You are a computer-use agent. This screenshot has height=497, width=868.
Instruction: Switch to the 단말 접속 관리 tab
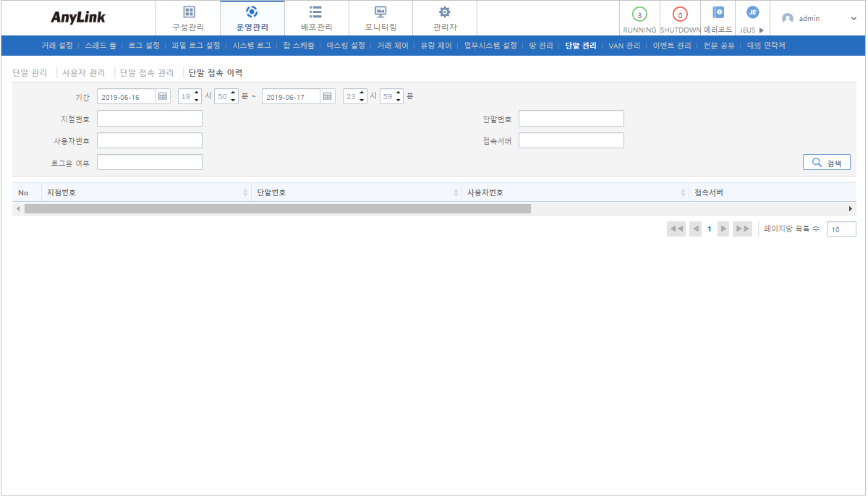(x=147, y=73)
